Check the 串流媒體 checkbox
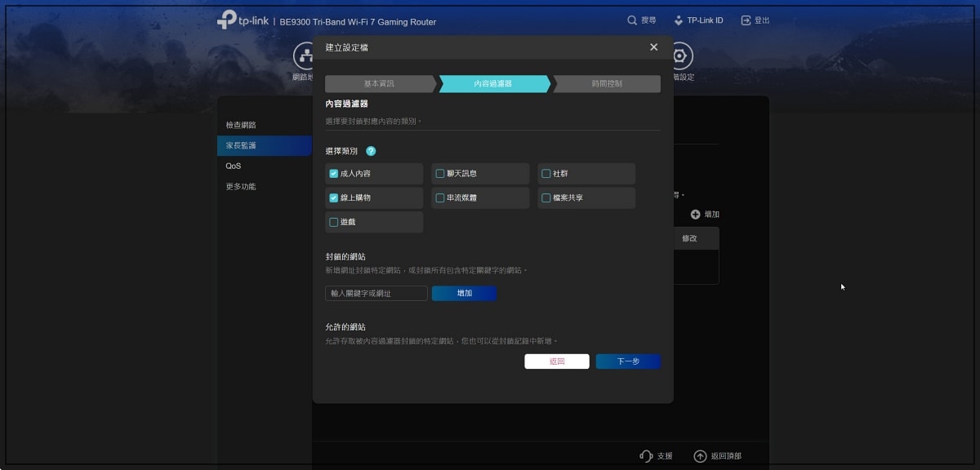This screenshot has height=470, width=980. point(440,198)
